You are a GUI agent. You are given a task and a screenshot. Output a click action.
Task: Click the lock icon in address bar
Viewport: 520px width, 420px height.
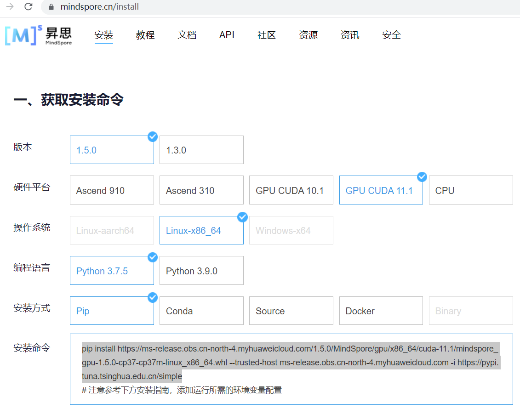51,7
